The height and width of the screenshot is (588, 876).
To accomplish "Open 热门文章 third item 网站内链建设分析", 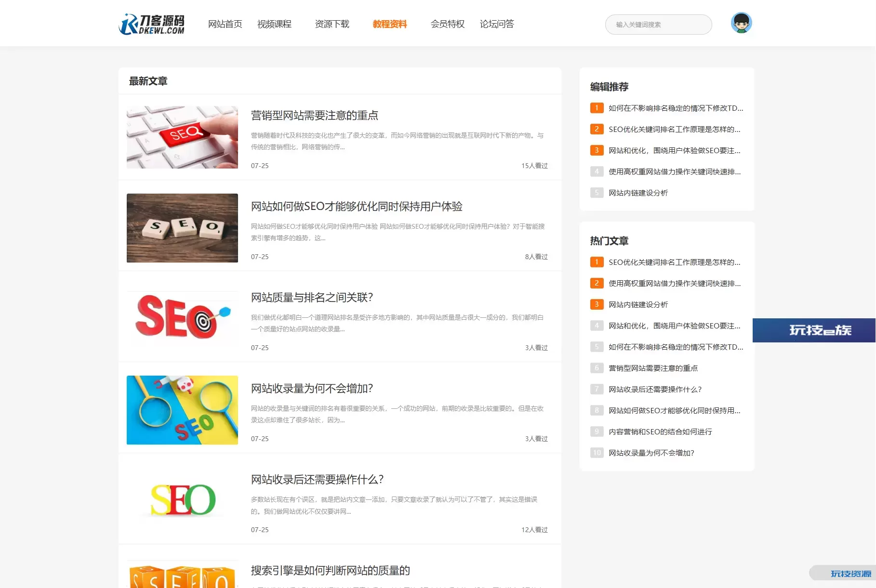I will click(x=638, y=304).
